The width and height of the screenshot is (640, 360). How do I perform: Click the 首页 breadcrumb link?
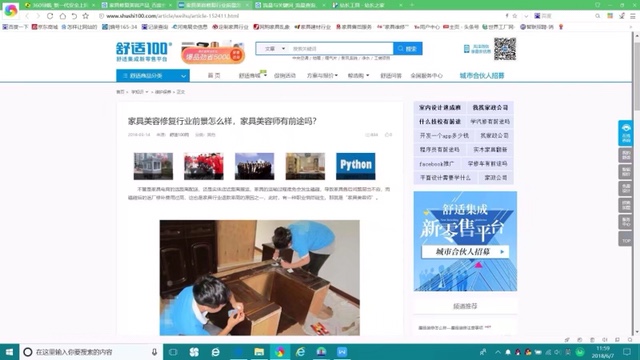pos(120,92)
